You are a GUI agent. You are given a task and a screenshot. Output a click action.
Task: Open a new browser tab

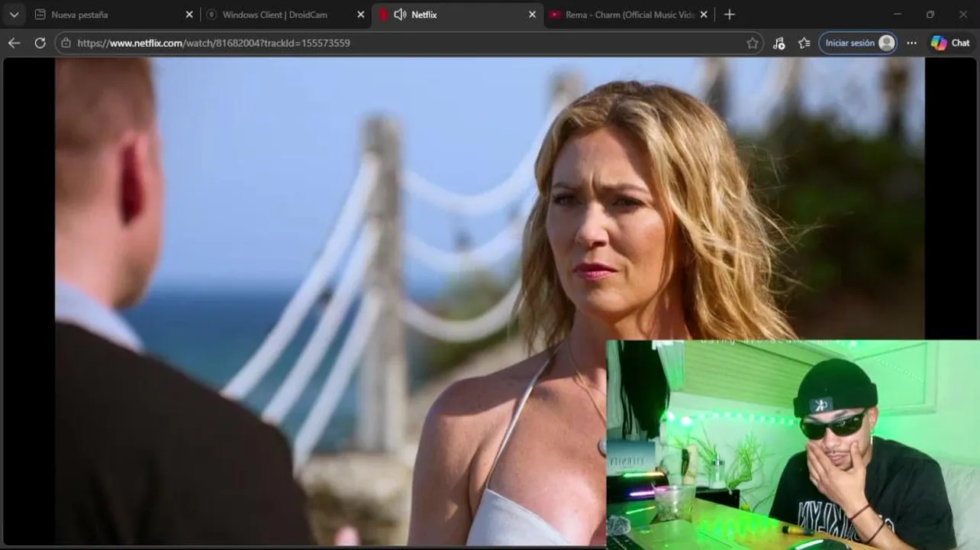click(x=730, y=15)
